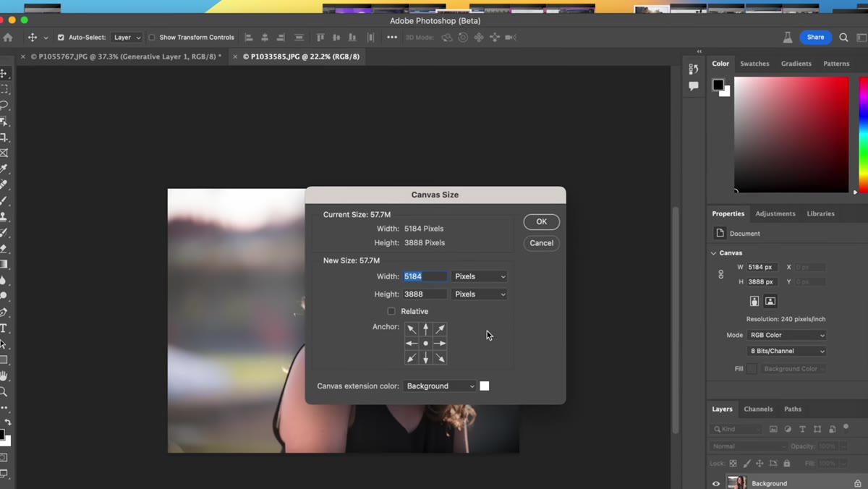This screenshot has height=489, width=868.
Task: Set anchor to center dot
Action: click(x=426, y=344)
